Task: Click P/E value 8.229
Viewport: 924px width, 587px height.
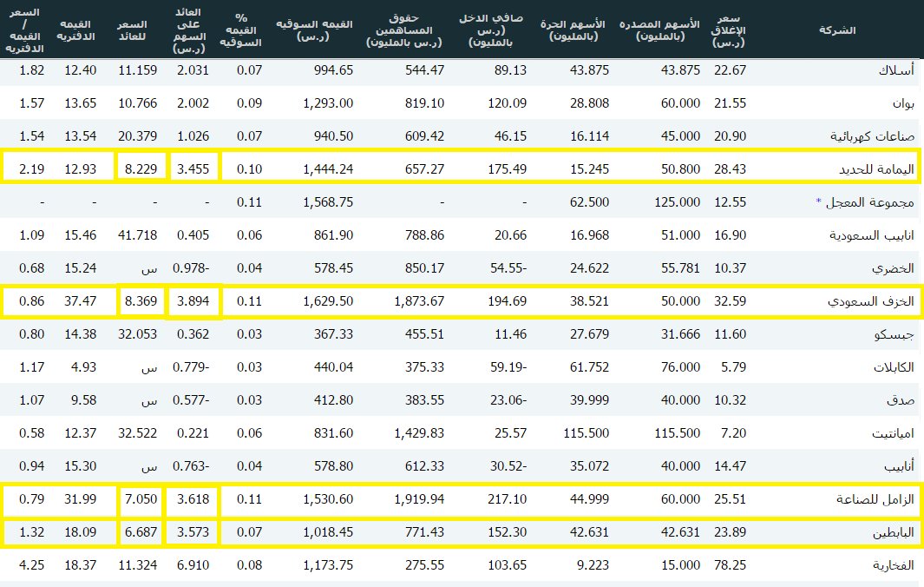Action: tap(141, 169)
